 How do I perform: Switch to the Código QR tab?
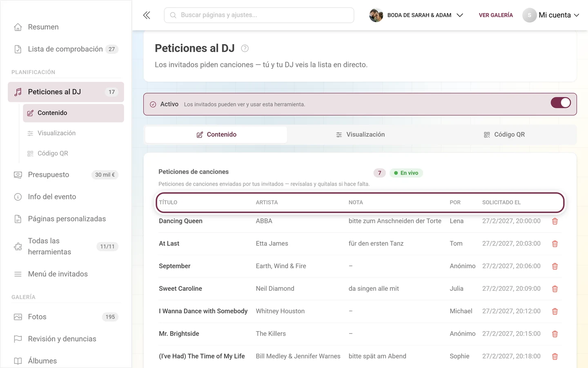click(504, 135)
